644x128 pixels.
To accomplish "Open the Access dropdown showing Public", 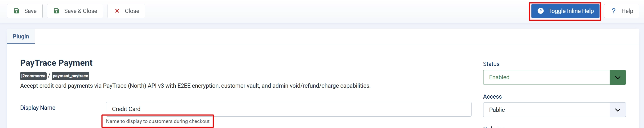I will pyautogui.click(x=554, y=110).
